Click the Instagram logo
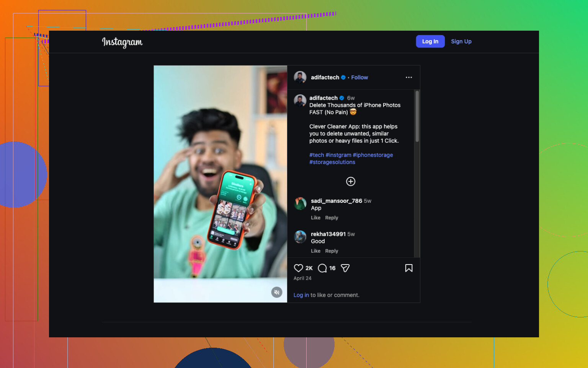588x368 pixels. (x=122, y=42)
